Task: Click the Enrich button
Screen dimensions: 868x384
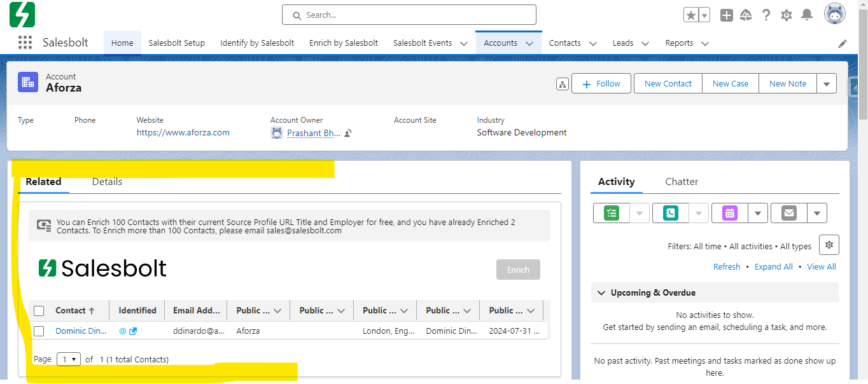Action: click(x=518, y=270)
